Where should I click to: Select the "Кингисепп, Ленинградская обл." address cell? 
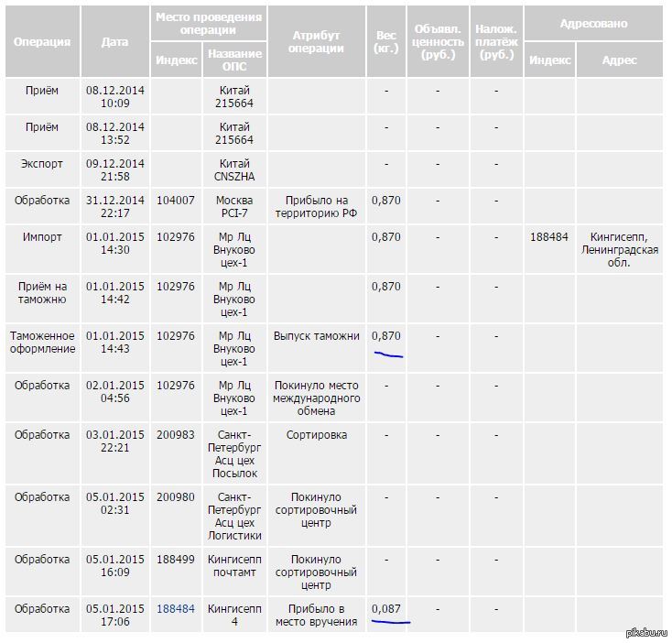pyautogui.click(x=621, y=249)
